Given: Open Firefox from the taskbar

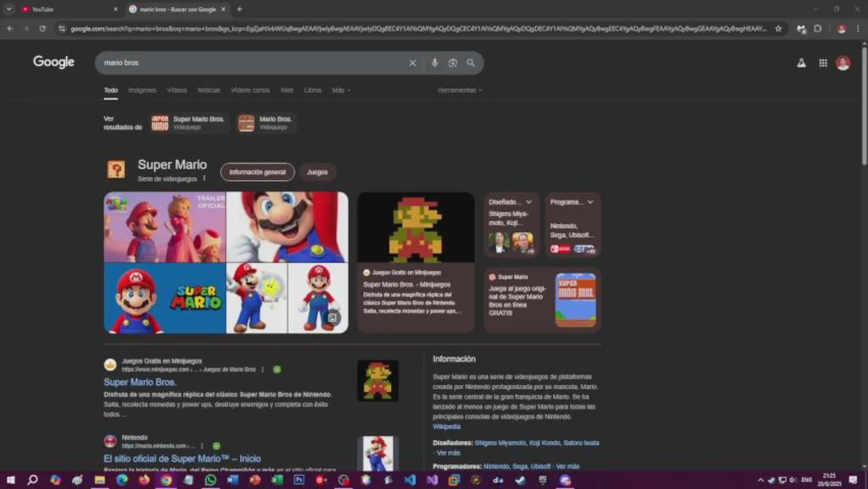Looking at the screenshot, I should tap(144, 480).
